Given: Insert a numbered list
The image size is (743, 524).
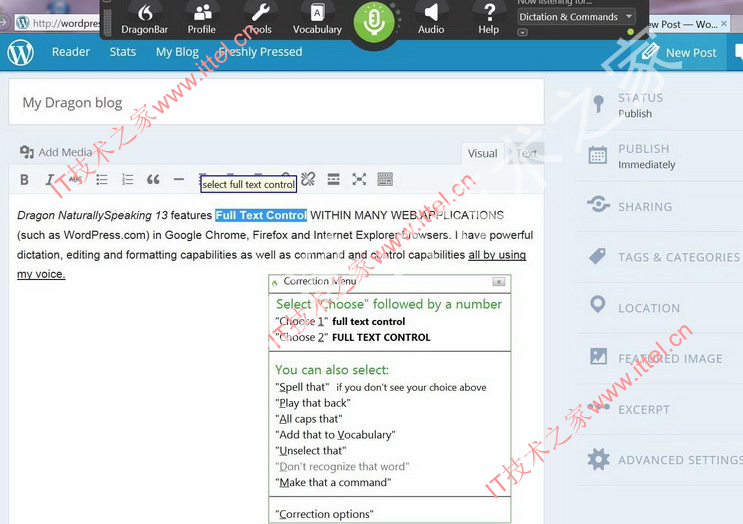Looking at the screenshot, I should click(x=127, y=180).
